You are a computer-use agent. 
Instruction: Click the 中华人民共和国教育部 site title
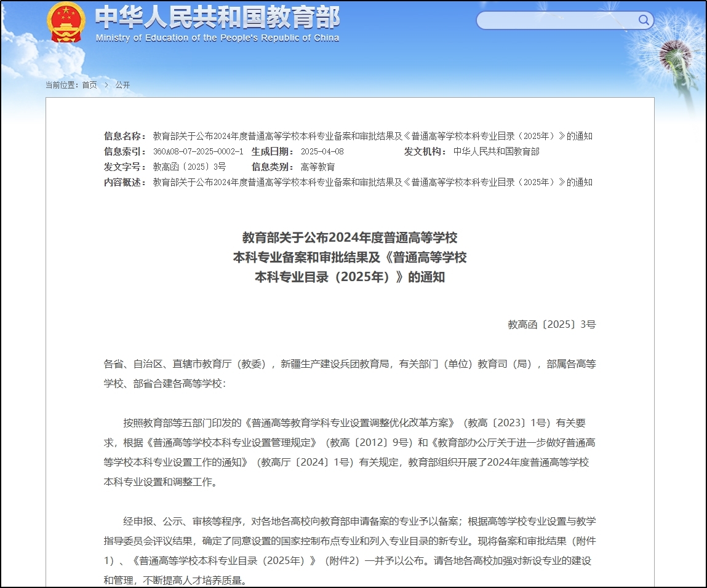click(x=217, y=17)
